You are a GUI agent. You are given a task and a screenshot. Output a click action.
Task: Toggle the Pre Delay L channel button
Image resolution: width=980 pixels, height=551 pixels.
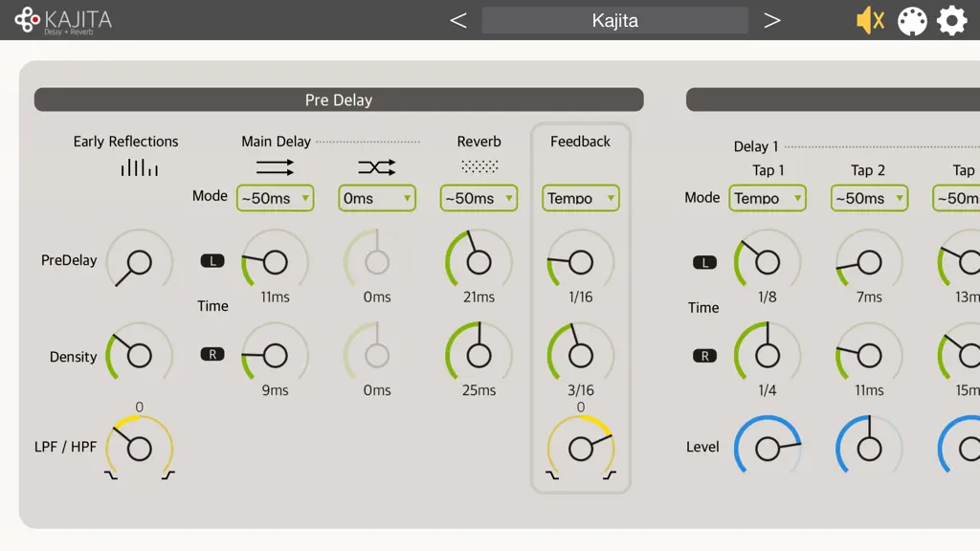[x=212, y=260]
